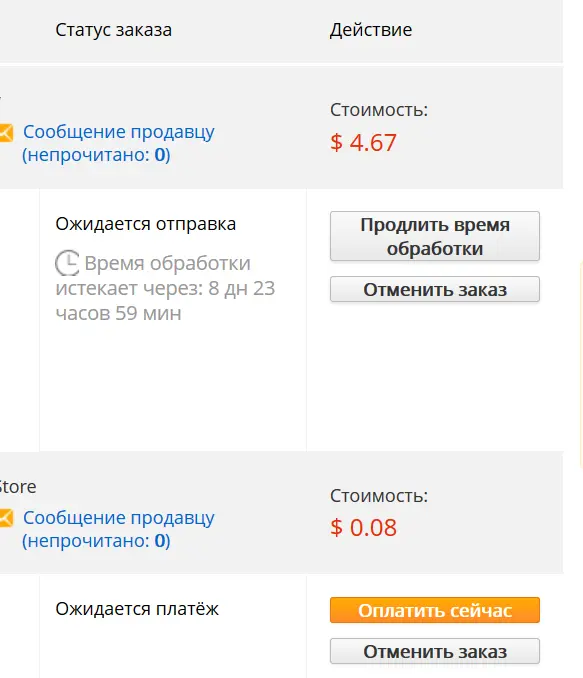This screenshot has width=583, height=678.
Task: Open the seller message link for the $0.08 order
Action: (119, 529)
